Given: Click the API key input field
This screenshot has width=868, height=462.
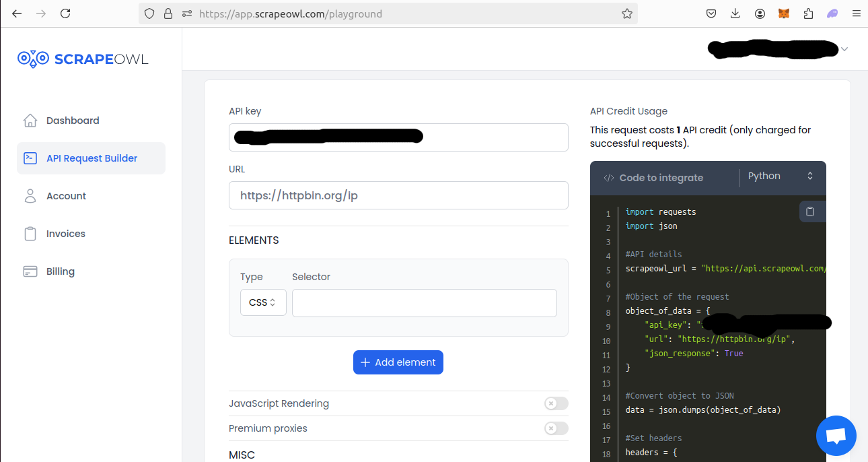Looking at the screenshot, I should pyautogui.click(x=398, y=137).
